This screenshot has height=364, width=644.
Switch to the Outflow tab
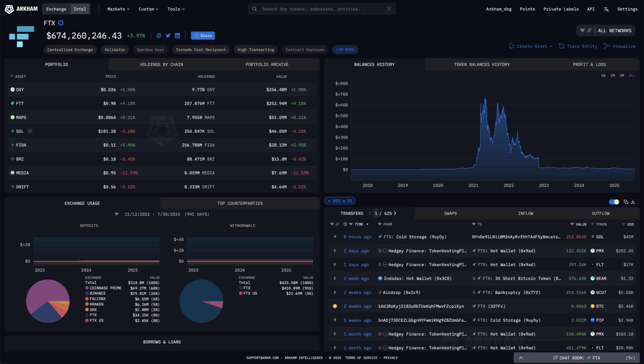(x=600, y=213)
